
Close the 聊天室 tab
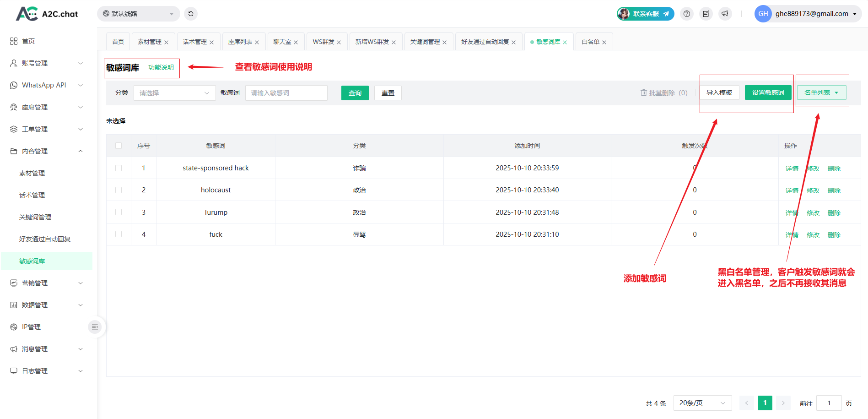click(x=296, y=42)
